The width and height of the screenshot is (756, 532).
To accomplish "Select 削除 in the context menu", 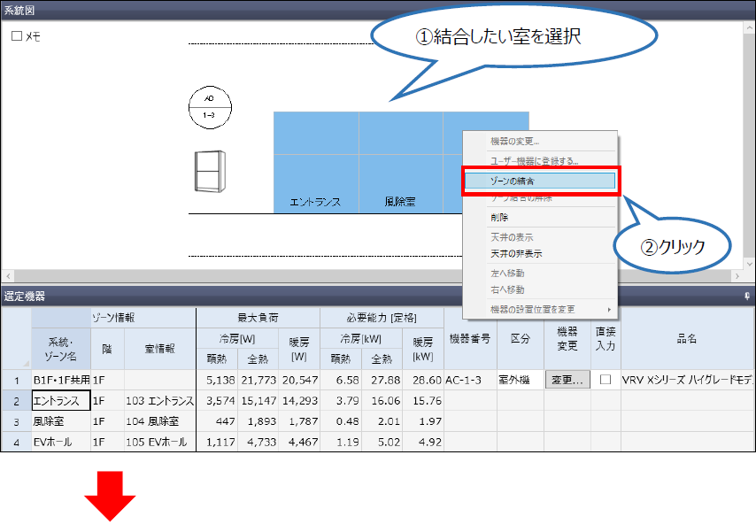I will [x=500, y=217].
